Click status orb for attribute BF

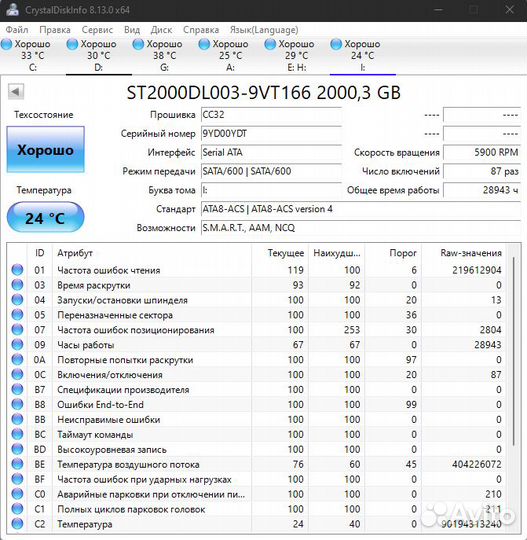coord(17,479)
